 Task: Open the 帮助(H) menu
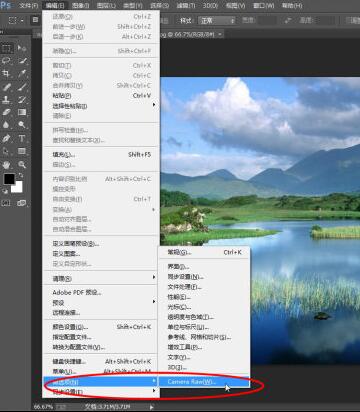point(292,6)
